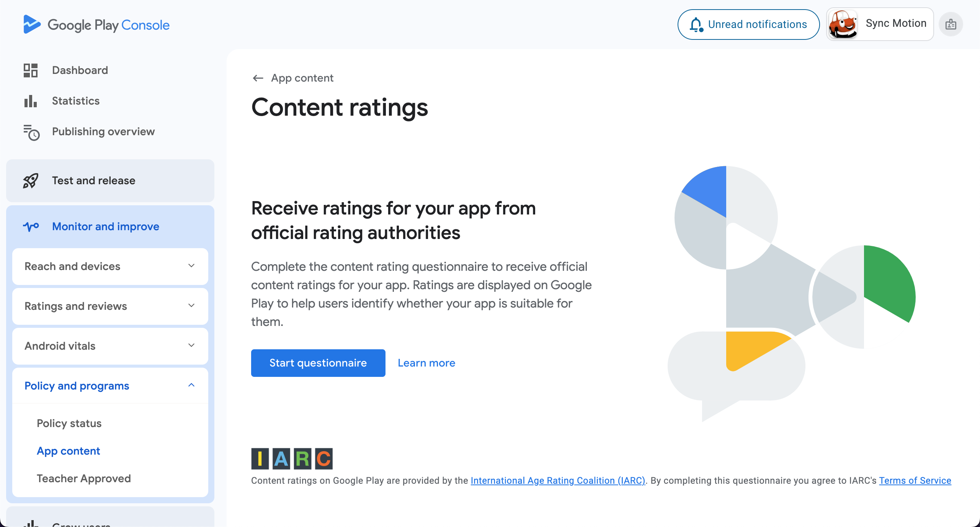Open the IARC Terms of Service link
980x527 pixels.
coord(915,481)
